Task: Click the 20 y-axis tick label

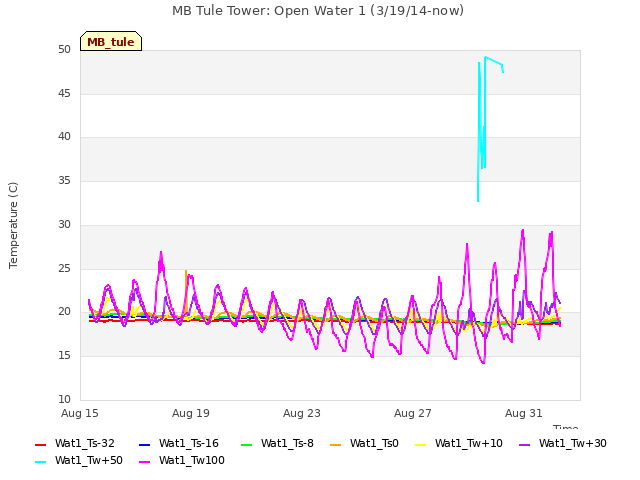Action: [64, 312]
